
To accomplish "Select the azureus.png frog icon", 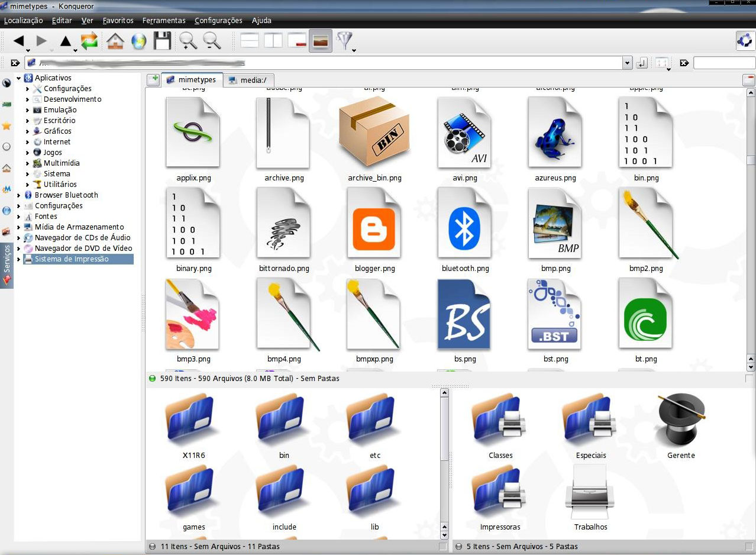I will pos(555,133).
